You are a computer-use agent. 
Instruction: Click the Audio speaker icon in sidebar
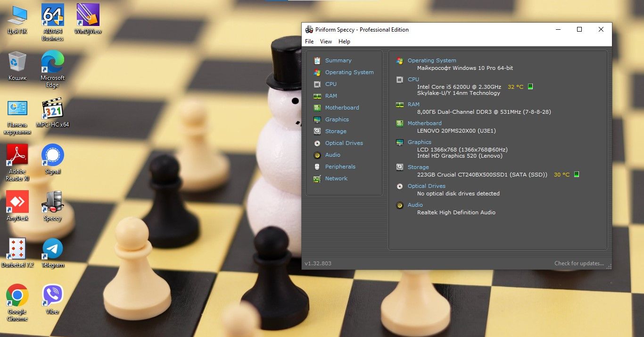(317, 155)
